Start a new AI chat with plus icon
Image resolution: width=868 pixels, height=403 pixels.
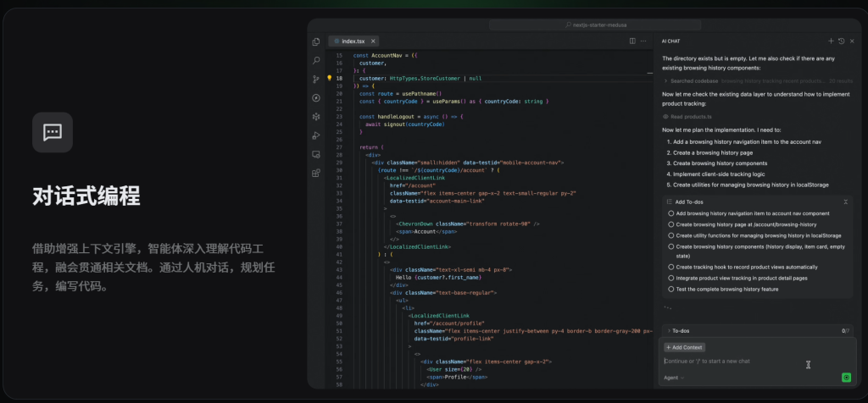pyautogui.click(x=831, y=41)
